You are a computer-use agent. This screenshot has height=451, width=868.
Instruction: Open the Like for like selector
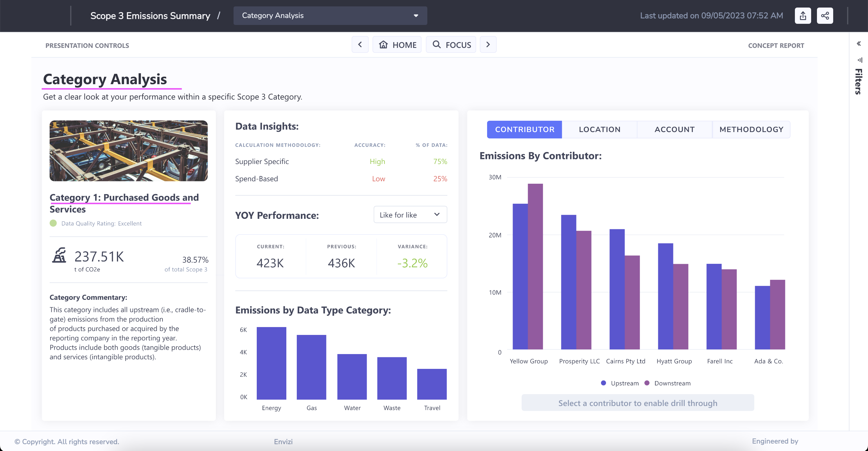tap(410, 215)
